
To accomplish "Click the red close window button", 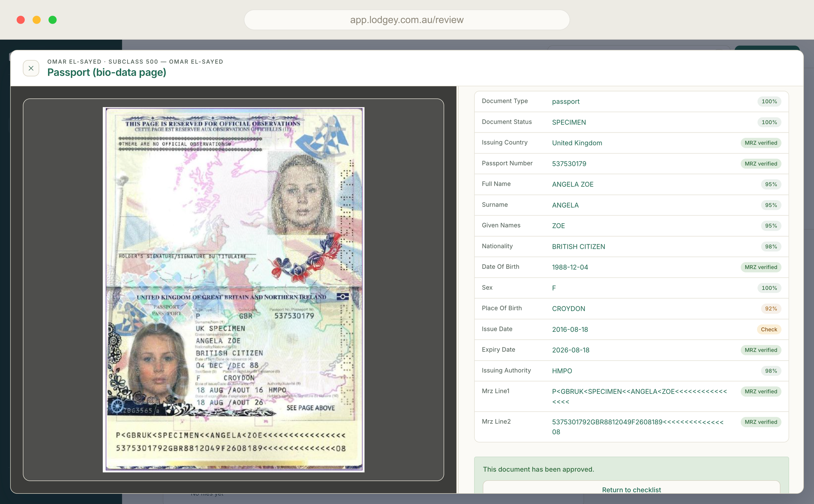I will (21, 20).
